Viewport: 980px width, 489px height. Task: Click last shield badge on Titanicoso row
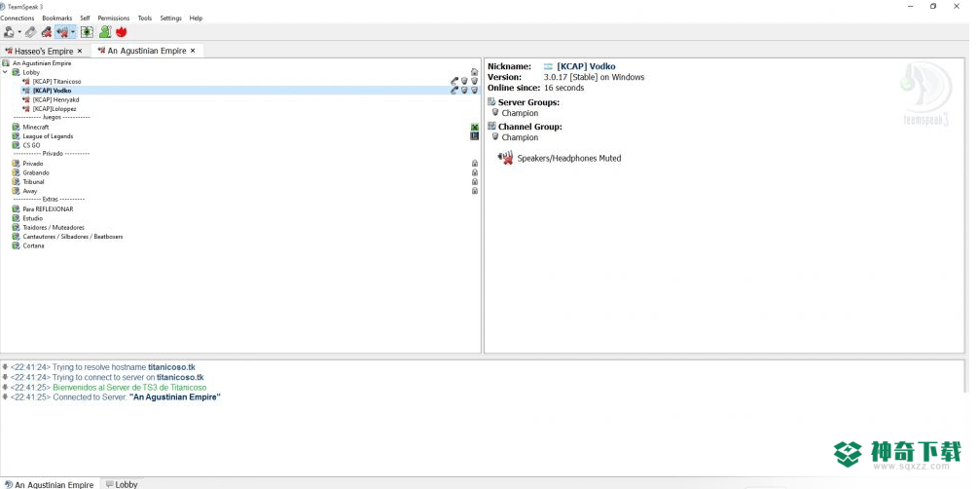point(474,81)
